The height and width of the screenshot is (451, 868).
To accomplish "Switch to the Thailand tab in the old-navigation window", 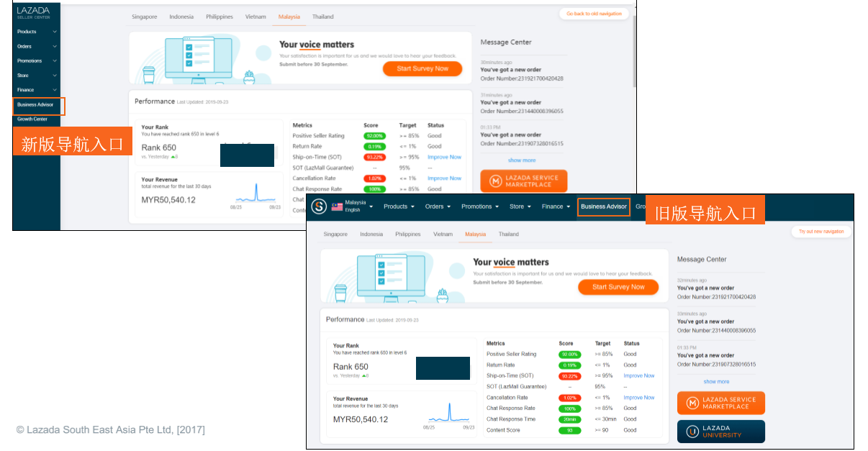I will (x=509, y=234).
